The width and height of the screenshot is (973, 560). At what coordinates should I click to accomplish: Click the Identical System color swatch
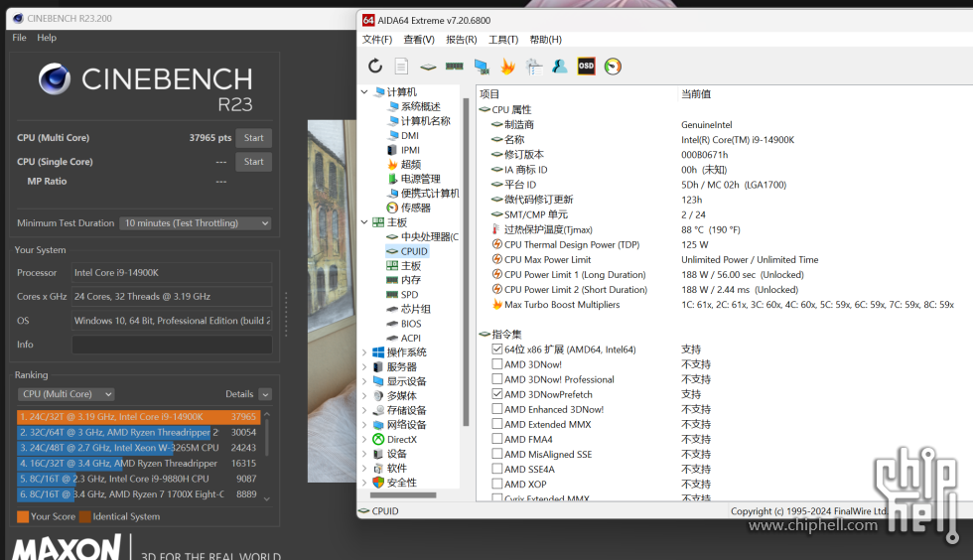point(85,516)
